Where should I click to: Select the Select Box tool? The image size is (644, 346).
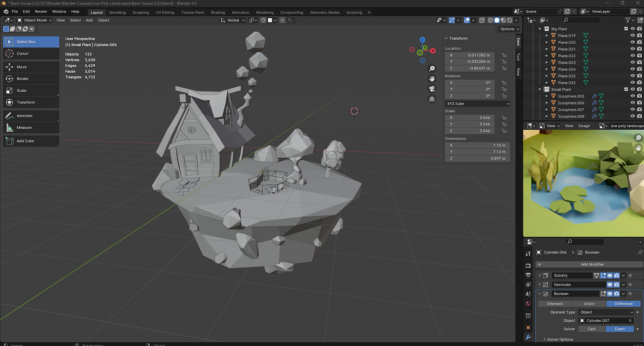(x=31, y=42)
